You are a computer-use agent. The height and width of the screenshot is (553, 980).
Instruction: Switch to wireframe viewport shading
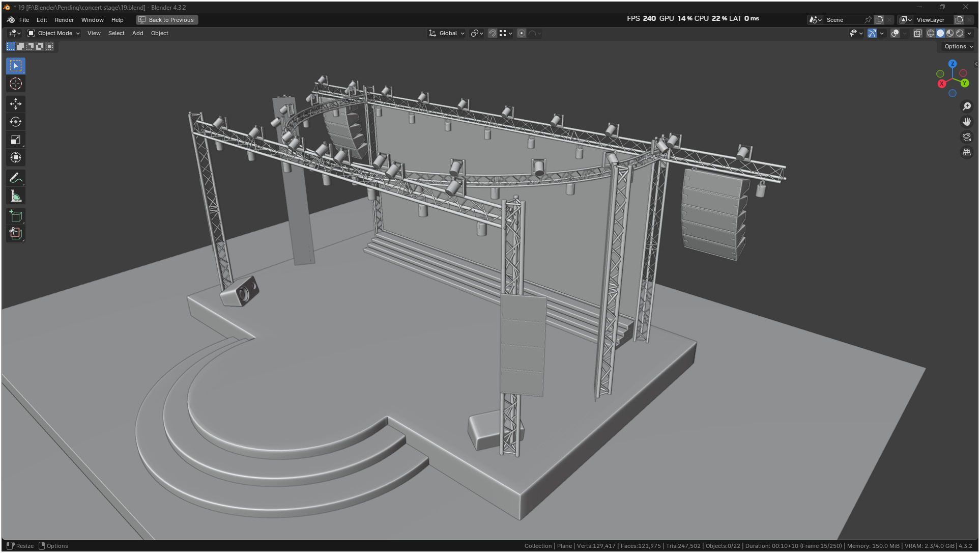(930, 33)
